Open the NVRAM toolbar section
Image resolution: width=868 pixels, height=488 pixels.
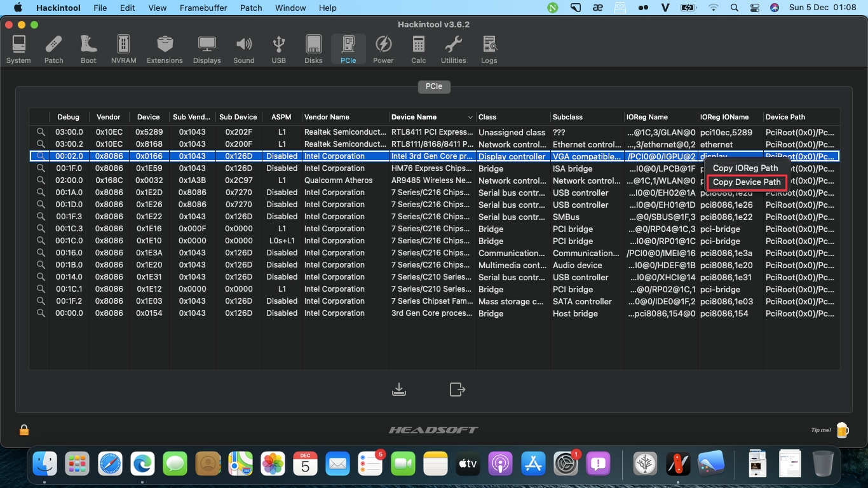click(x=123, y=50)
